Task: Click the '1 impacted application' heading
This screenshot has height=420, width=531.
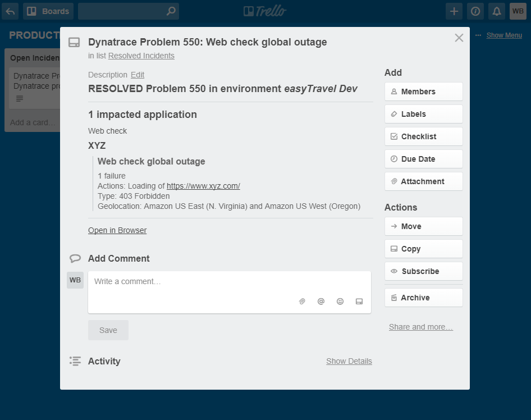Action: (x=143, y=115)
